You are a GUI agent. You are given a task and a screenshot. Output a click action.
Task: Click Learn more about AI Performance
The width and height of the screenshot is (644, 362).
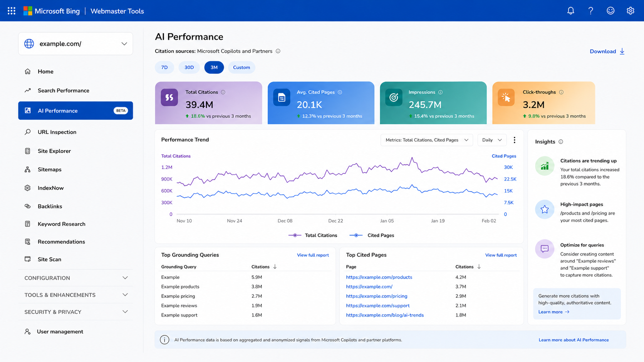(x=574, y=340)
